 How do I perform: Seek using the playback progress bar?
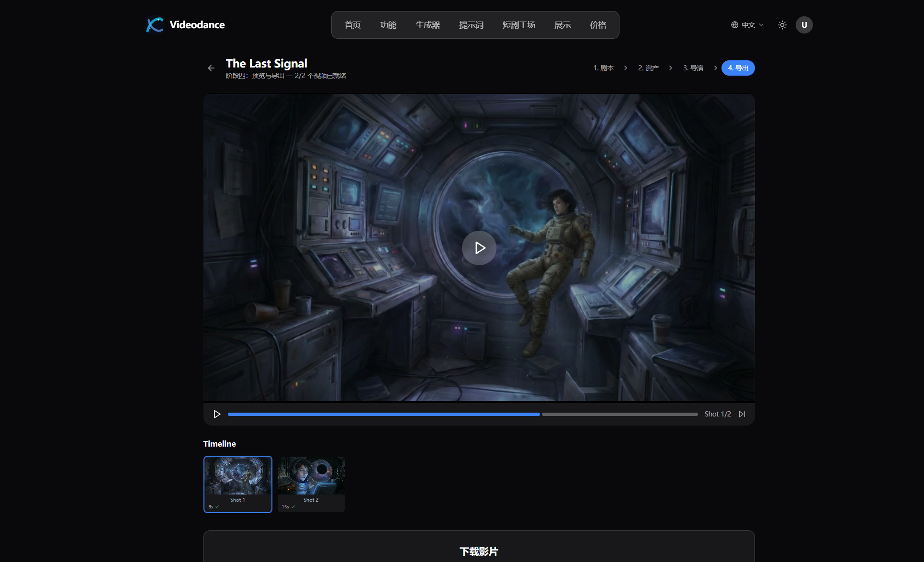[462, 414]
